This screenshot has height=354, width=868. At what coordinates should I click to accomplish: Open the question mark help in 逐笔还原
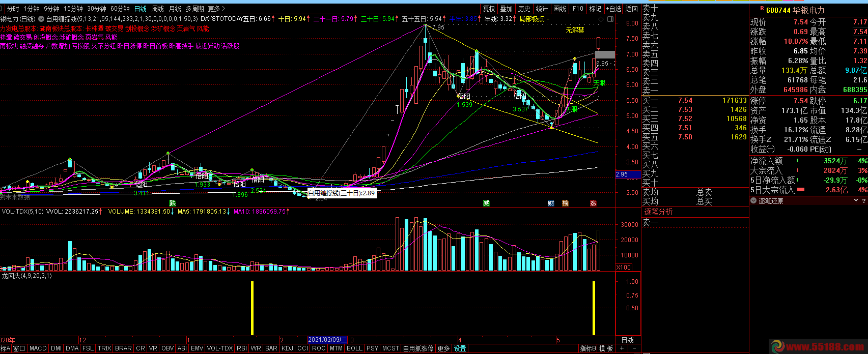[x=863, y=201]
